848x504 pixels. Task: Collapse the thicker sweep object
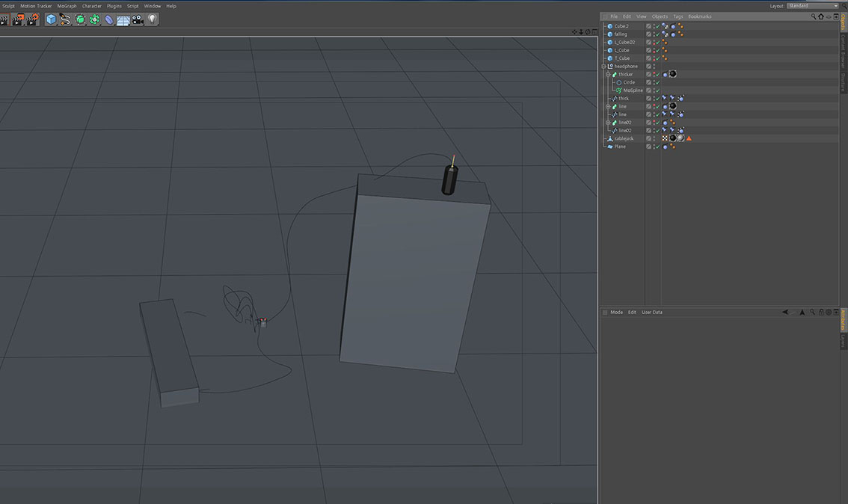pos(609,74)
